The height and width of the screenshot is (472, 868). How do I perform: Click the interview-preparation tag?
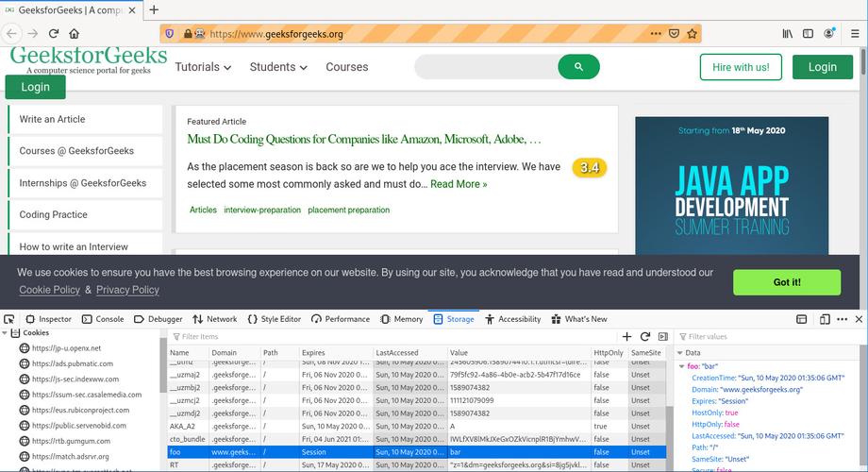click(262, 210)
